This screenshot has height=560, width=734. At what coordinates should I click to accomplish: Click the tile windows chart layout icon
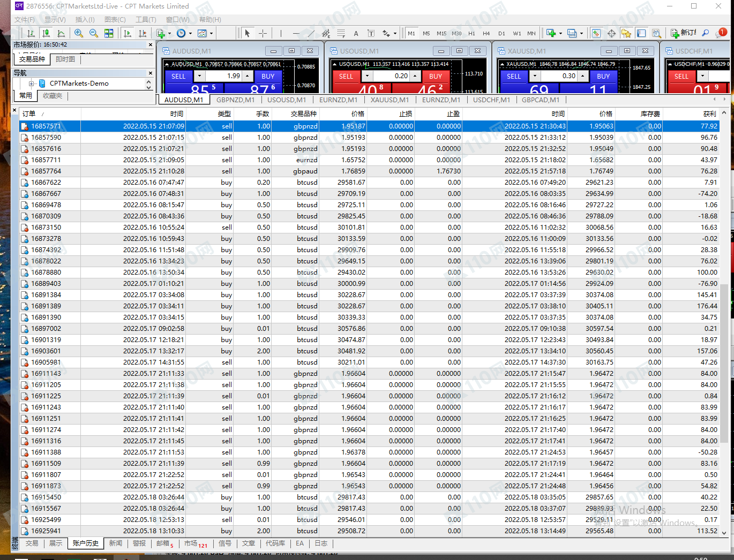(x=109, y=33)
